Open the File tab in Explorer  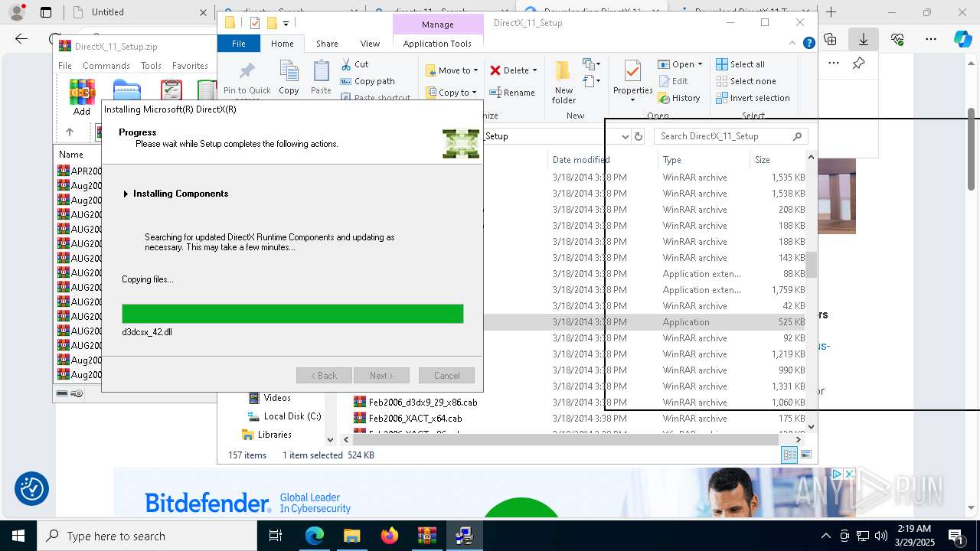(x=239, y=44)
